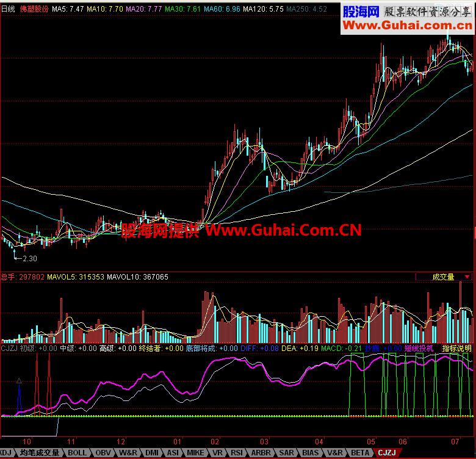Image resolution: width=476 pixels, height=459 pixels.
Task: Select the DMI indicator tab
Action: [x=152, y=453]
